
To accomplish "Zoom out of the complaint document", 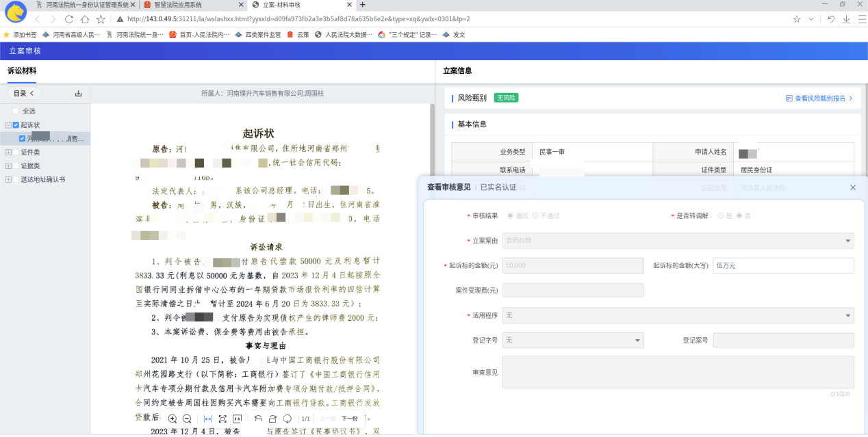I will [187, 419].
